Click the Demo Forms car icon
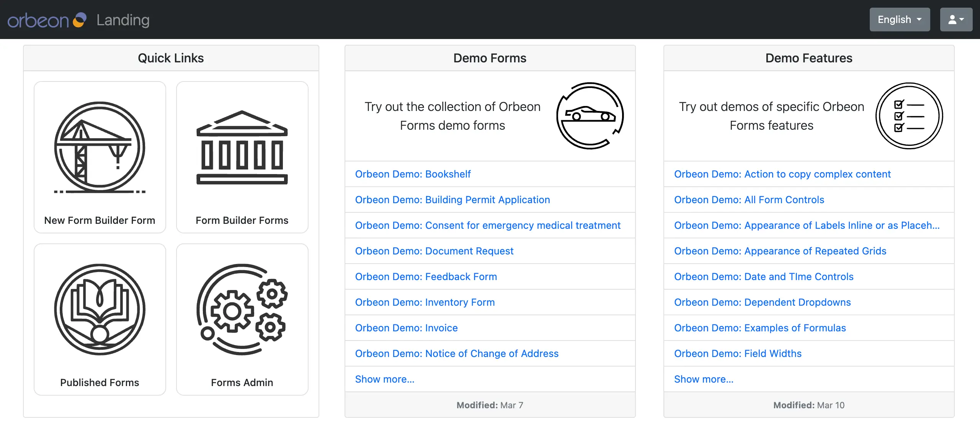The height and width of the screenshot is (427, 980). (590, 116)
